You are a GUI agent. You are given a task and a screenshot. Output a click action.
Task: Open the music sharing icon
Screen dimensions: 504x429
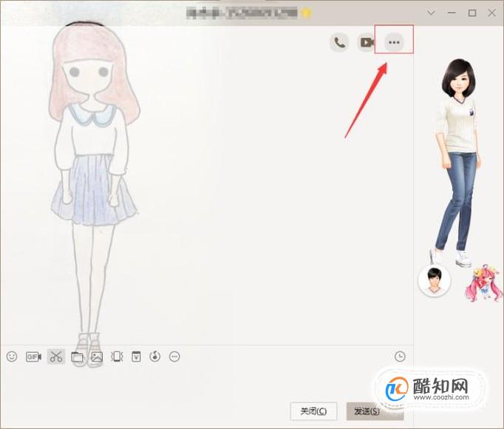click(x=155, y=357)
